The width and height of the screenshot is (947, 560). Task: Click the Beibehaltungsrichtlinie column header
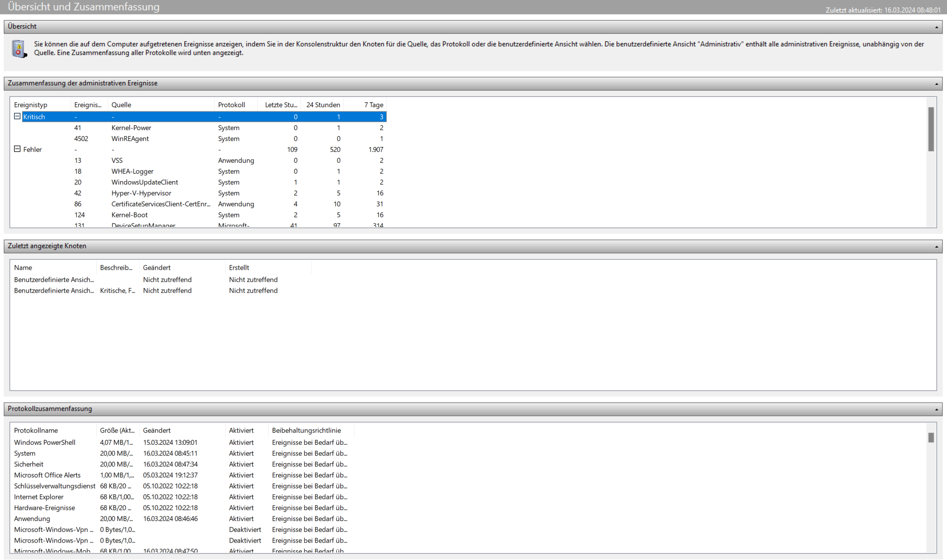point(306,431)
